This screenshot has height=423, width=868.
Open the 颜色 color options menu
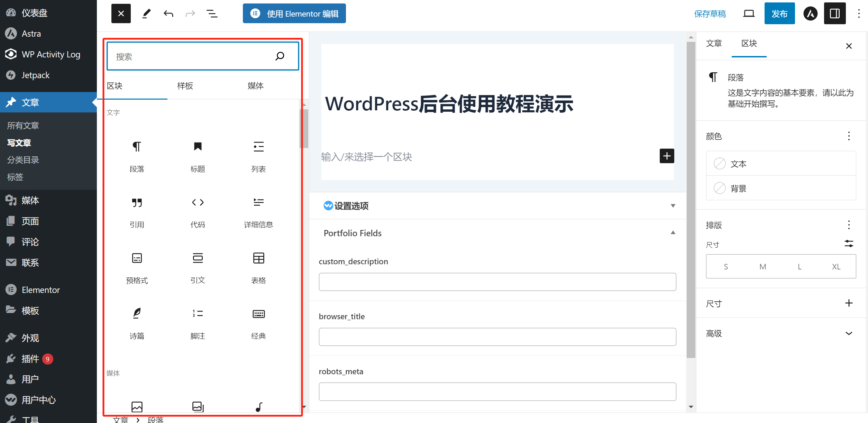click(849, 136)
